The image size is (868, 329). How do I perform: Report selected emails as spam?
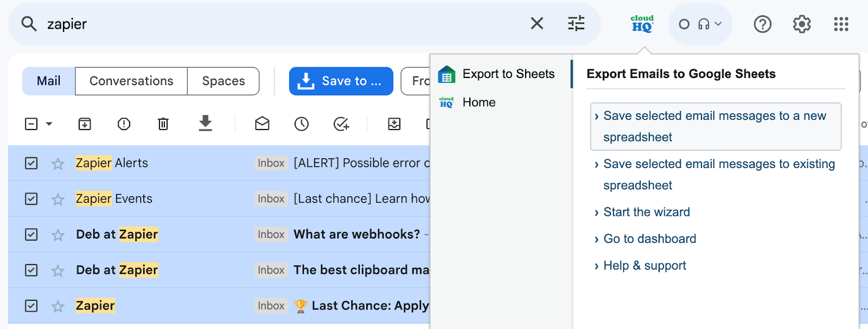pyautogui.click(x=124, y=124)
